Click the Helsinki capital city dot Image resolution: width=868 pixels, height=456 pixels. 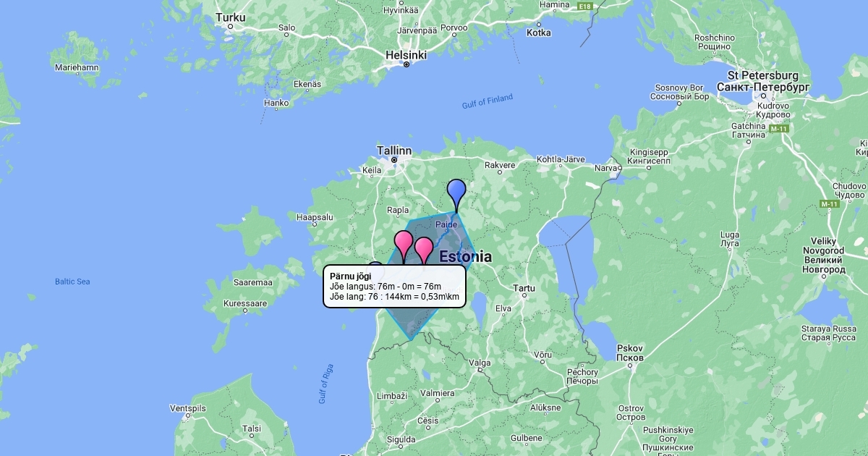407,64
